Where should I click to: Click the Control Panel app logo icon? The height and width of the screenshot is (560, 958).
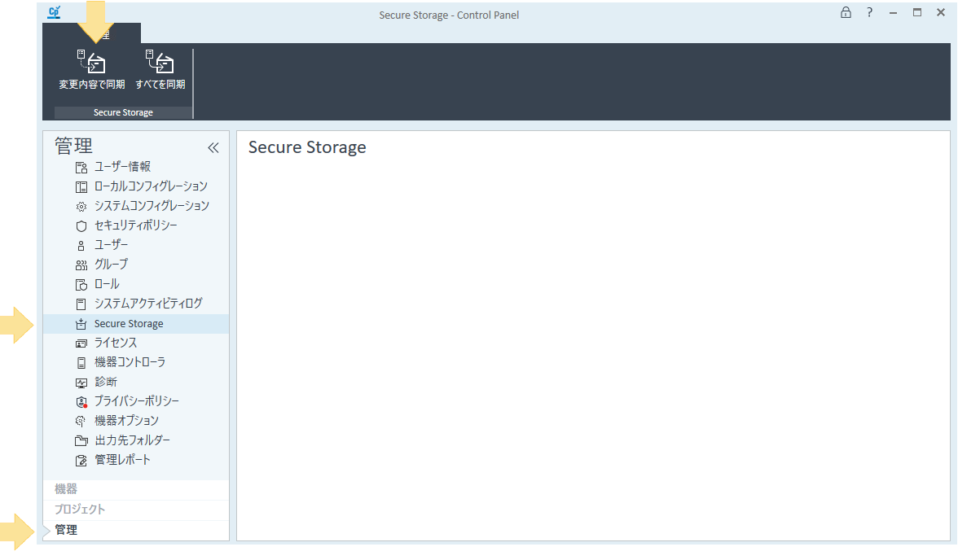[55, 11]
